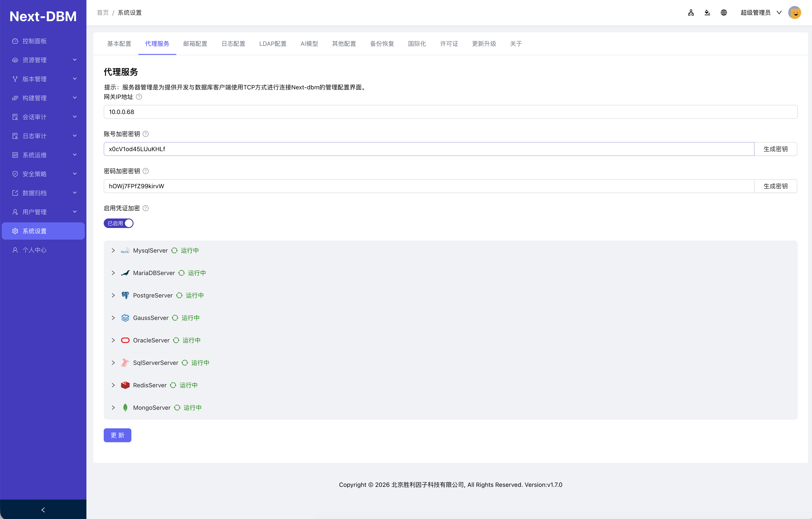Refresh MysqlServer status icon
This screenshot has height=519, width=812.
coord(174,250)
